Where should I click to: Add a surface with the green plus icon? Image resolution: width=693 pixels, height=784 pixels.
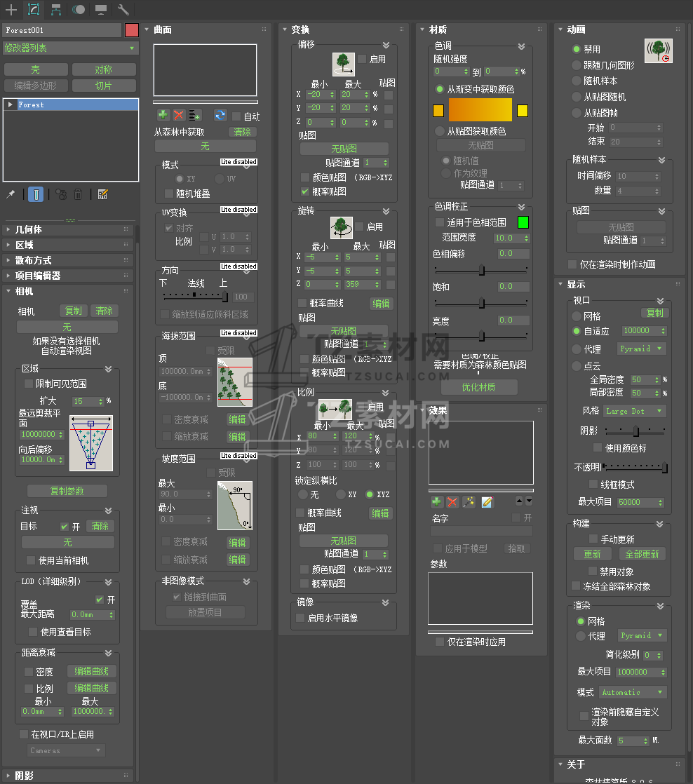[x=163, y=116]
